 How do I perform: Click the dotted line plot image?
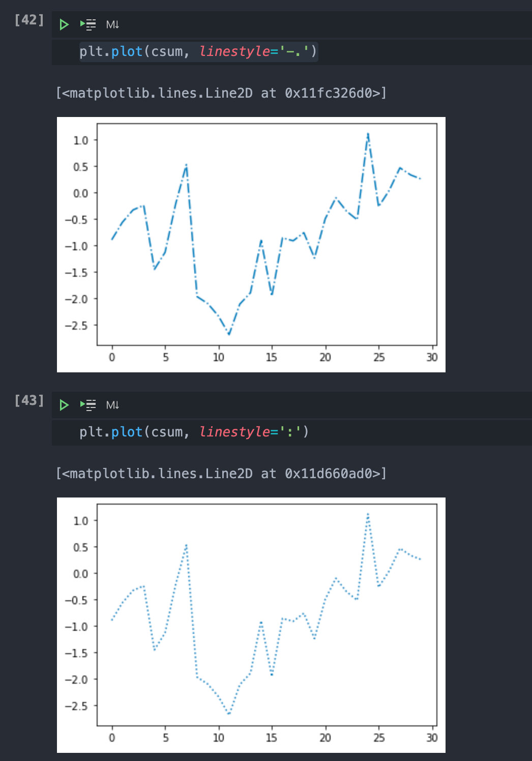tap(251, 625)
